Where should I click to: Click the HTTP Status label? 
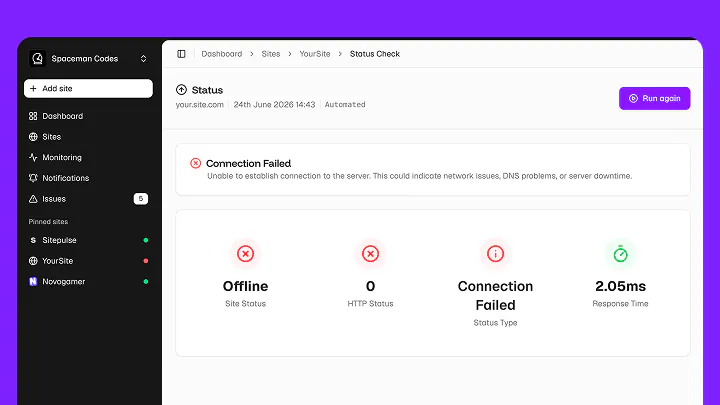click(371, 304)
